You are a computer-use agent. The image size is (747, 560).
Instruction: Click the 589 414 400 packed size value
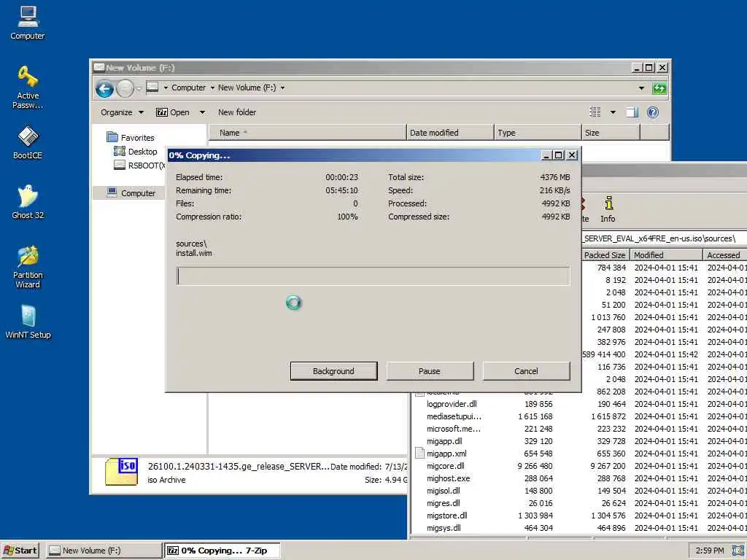click(604, 354)
